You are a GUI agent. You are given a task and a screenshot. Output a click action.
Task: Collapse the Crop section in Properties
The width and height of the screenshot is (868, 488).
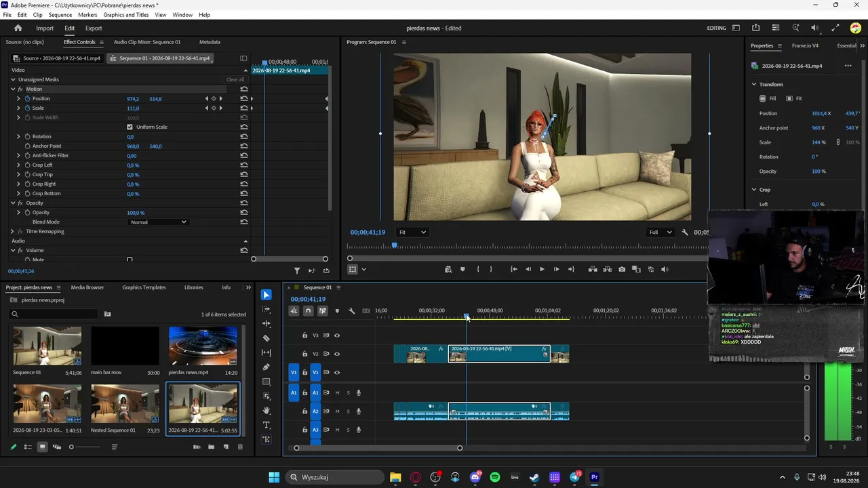click(753, 190)
